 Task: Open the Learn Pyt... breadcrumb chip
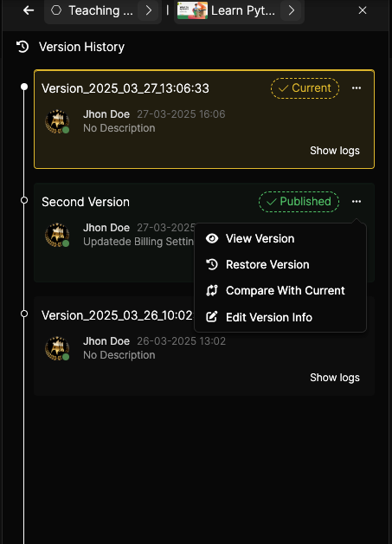pos(239,10)
